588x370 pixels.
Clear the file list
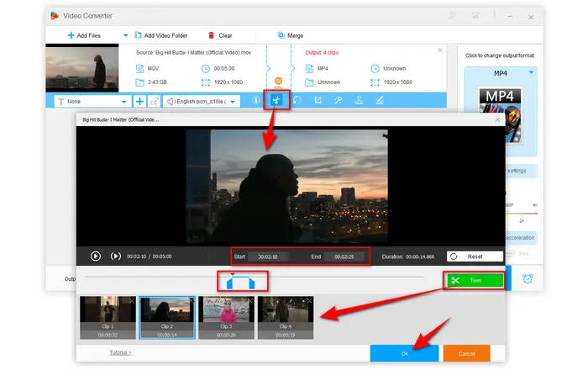click(x=220, y=35)
